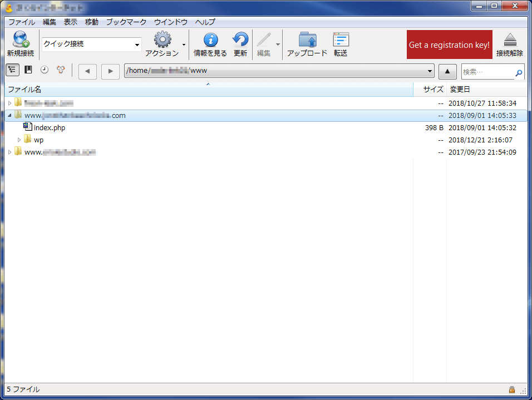Toggle the history clock view button
Viewport: 532px width, 400px height.
click(45, 70)
